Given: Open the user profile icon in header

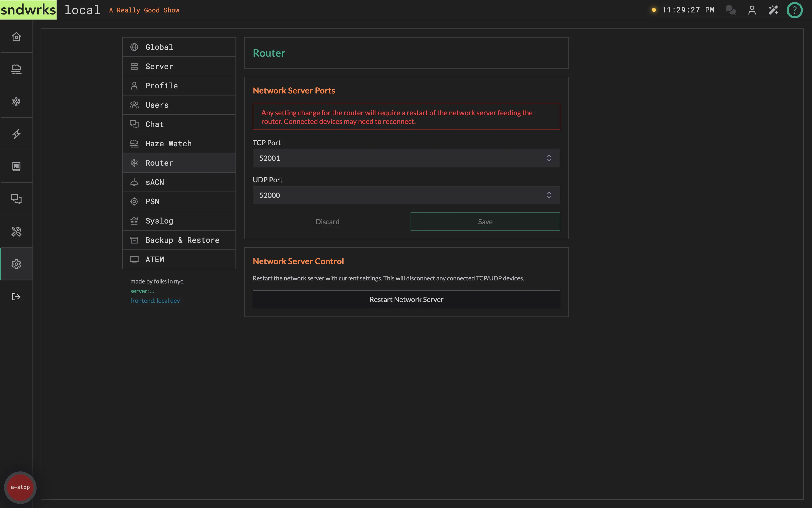Looking at the screenshot, I should 752,10.
